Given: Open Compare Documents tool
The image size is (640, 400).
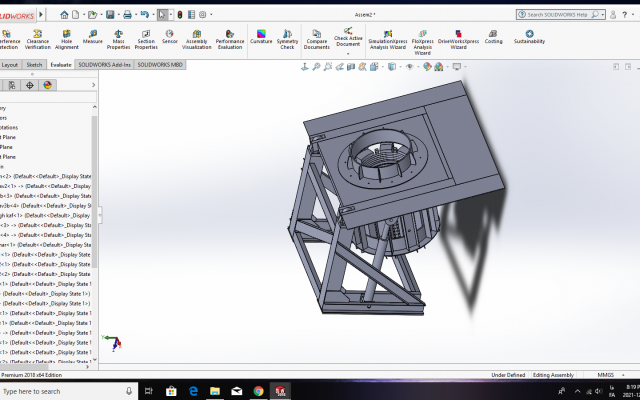Looking at the screenshot, I should click(x=316, y=40).
